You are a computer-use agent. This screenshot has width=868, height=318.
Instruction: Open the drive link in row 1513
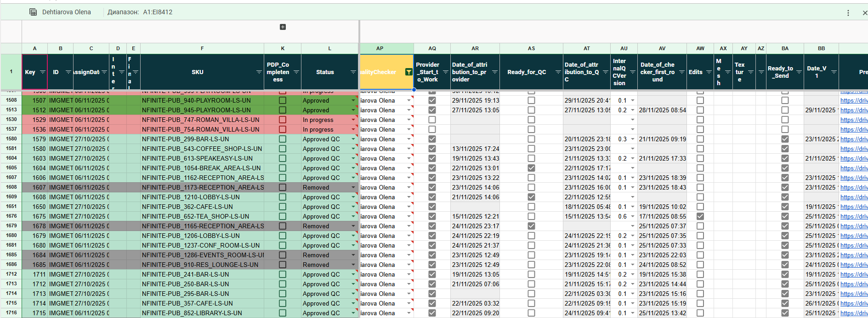pyautogui.click(x=854, y=110)
